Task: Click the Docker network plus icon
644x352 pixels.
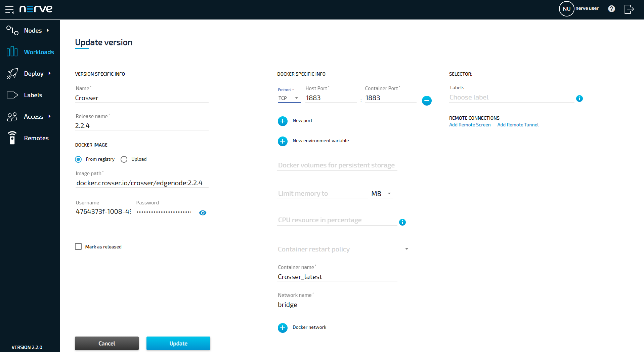Action: (x=283, y=328)
